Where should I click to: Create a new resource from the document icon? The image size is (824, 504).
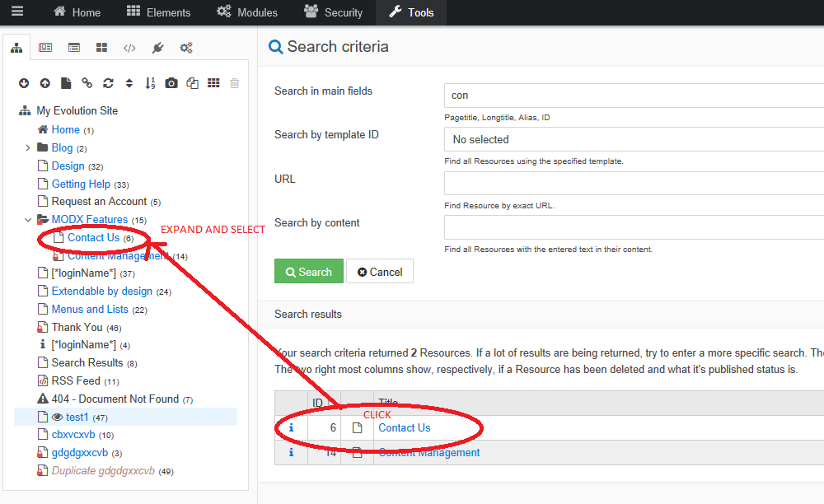pyautogui.click(x=65, y=82)
